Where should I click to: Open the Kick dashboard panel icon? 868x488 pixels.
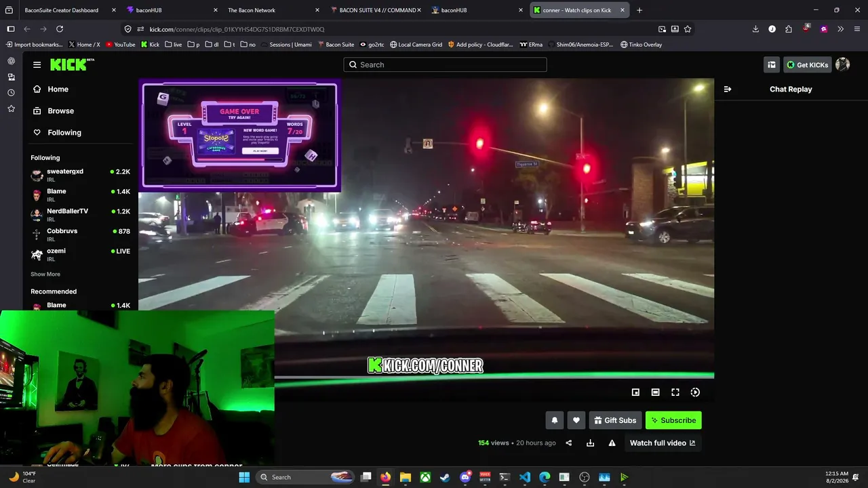click(772, 64)
